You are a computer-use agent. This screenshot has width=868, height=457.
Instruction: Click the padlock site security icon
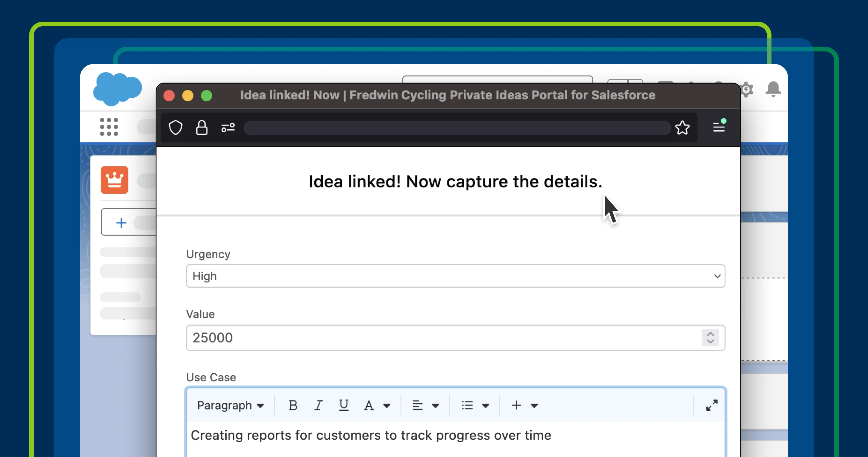(x=202, y=128)
